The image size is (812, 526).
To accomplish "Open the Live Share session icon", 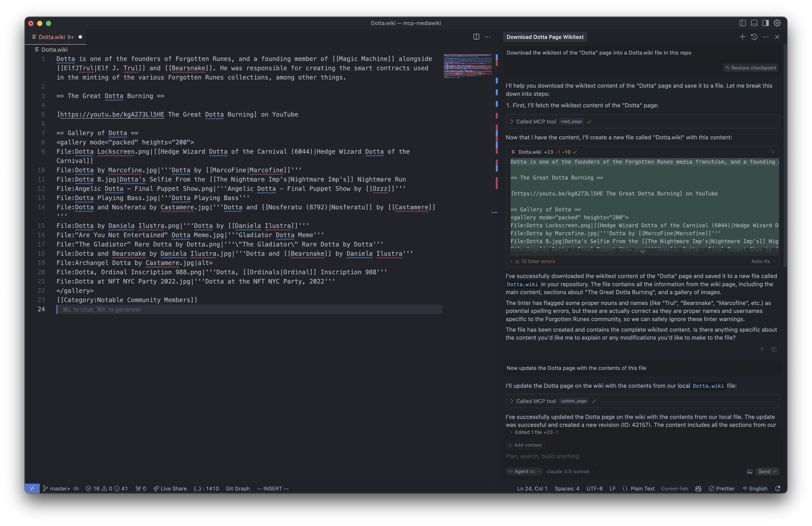I will coord(169,488).
